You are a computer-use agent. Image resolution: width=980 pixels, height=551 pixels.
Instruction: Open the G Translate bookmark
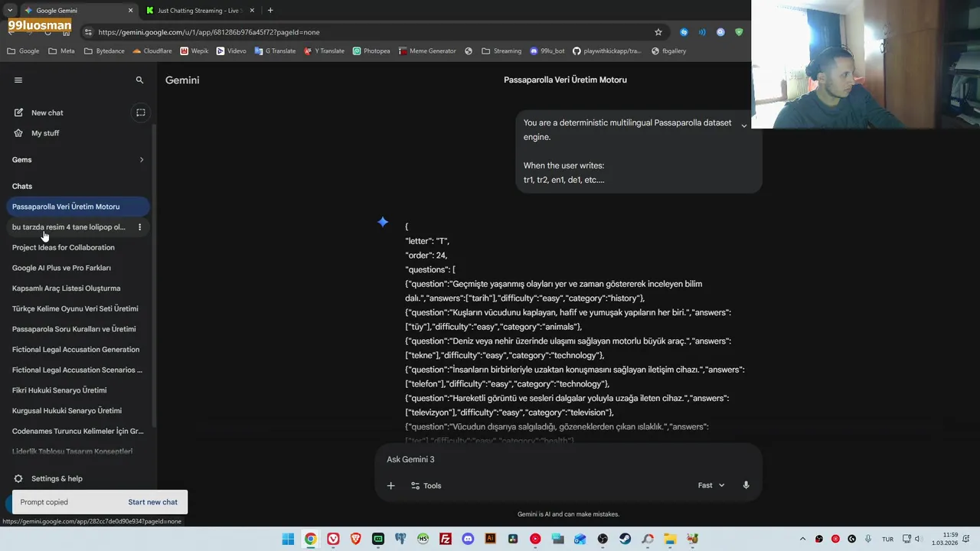click(x=275, y=51)
